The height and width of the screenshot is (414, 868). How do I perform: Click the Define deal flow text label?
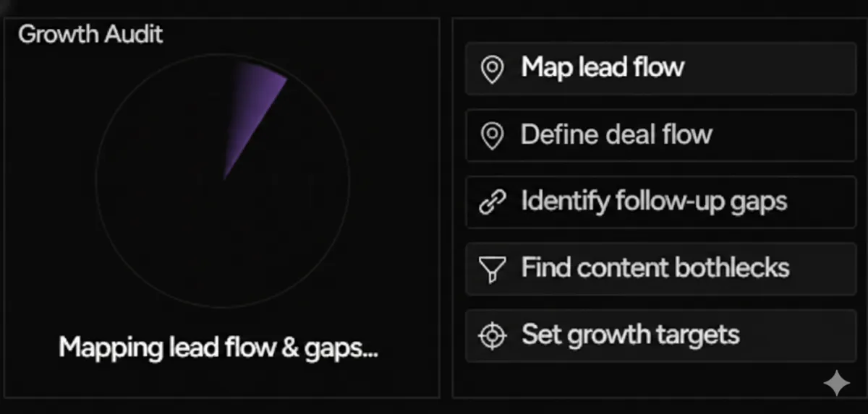coord(616,135)
